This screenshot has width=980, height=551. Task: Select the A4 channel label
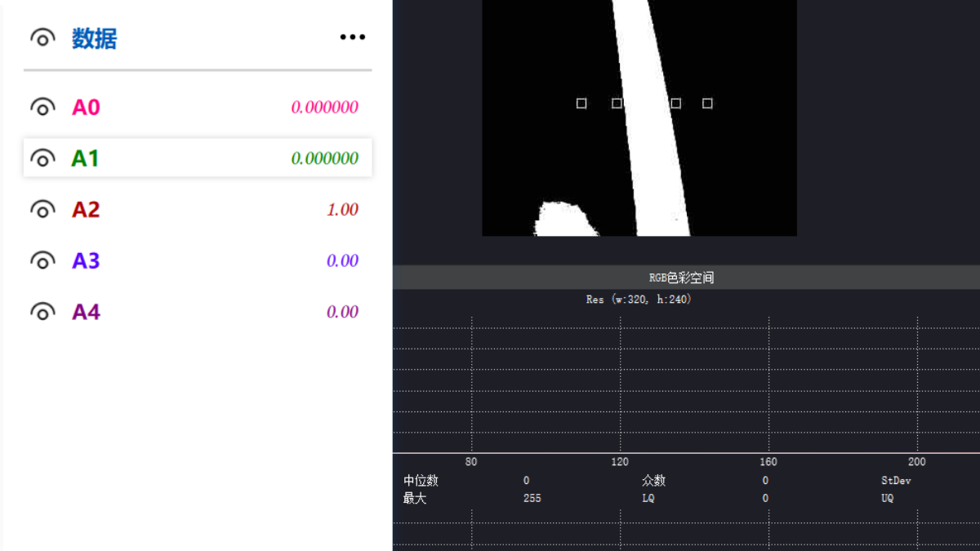[x=86, y=311]
